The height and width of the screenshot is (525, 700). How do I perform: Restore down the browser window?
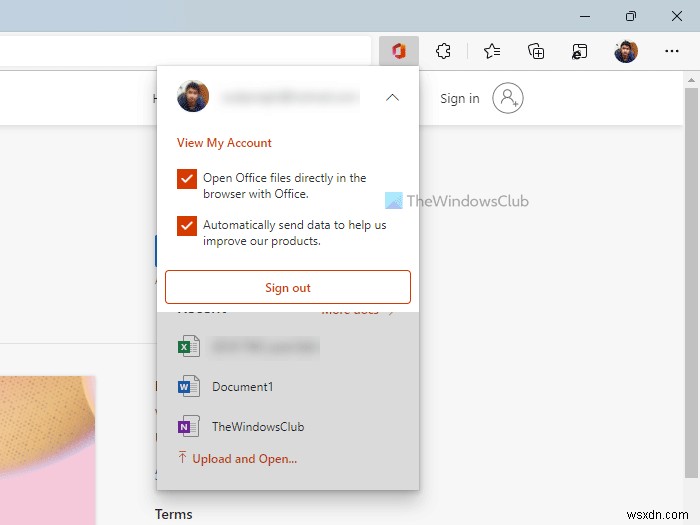(630, 17)
